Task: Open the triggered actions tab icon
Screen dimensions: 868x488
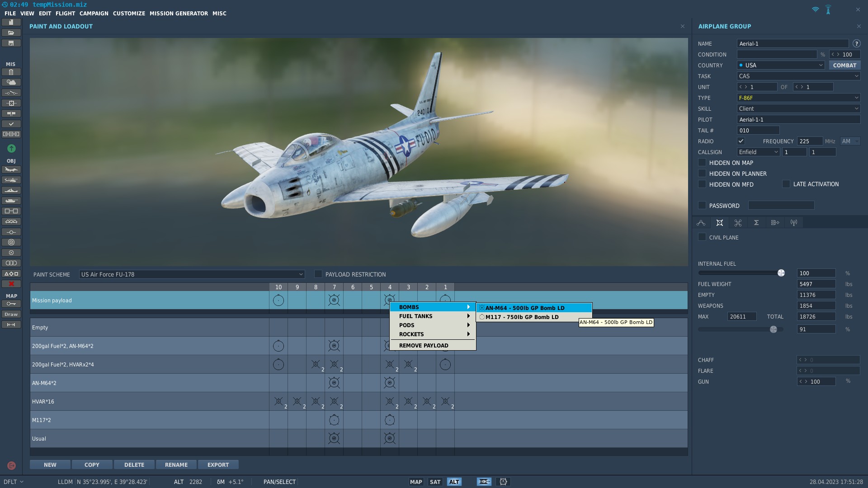Action: (x=738, y=223)
